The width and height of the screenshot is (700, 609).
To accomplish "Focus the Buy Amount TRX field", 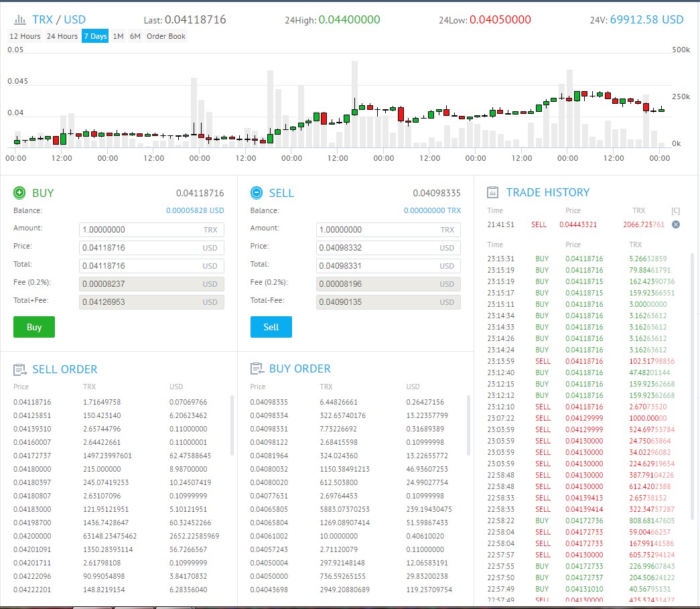I will [x=151, y=230].
